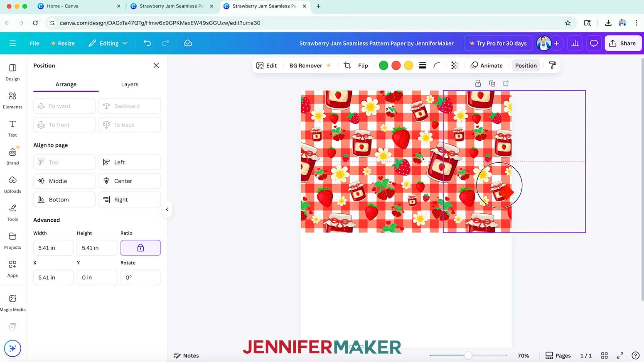Open the help question mark button
This screenshot has width=644, height=362.
635,355
